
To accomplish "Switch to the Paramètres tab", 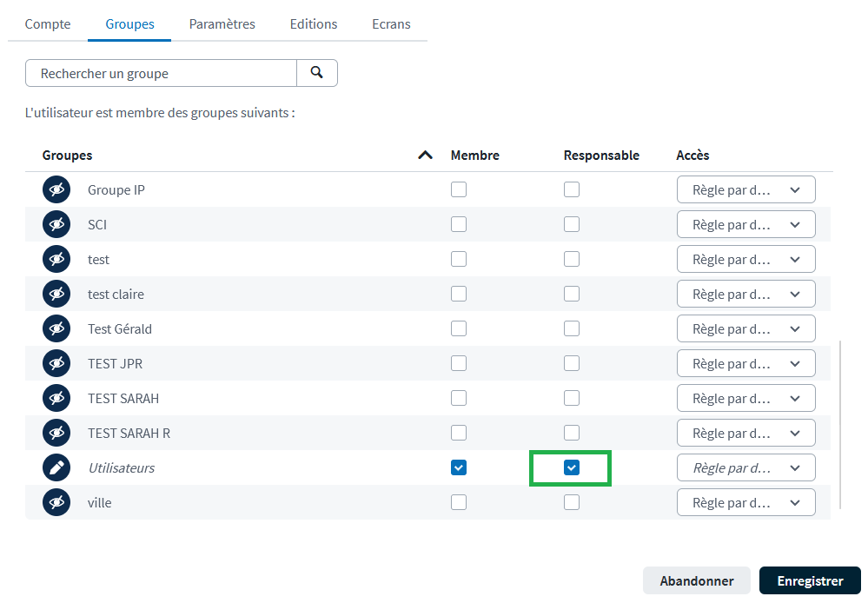I will click(x=222, y=24).
